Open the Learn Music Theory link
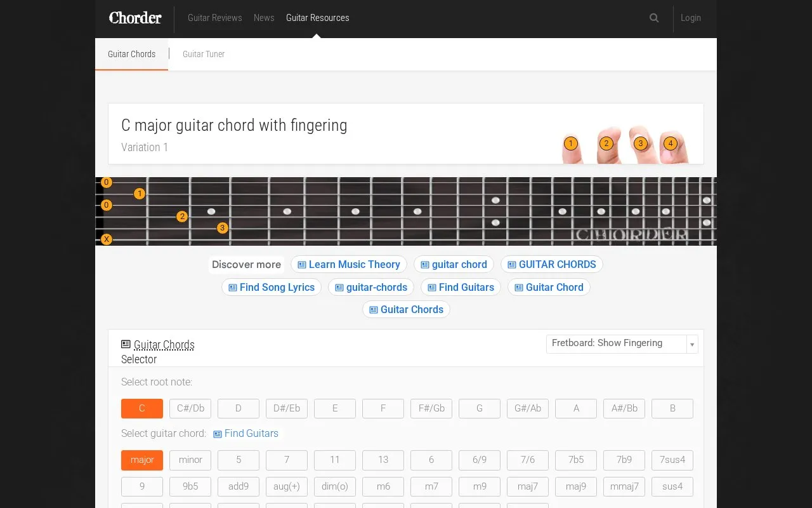This screenshot has height=508, width=812. pyautogui.click(x=349, y=264)
